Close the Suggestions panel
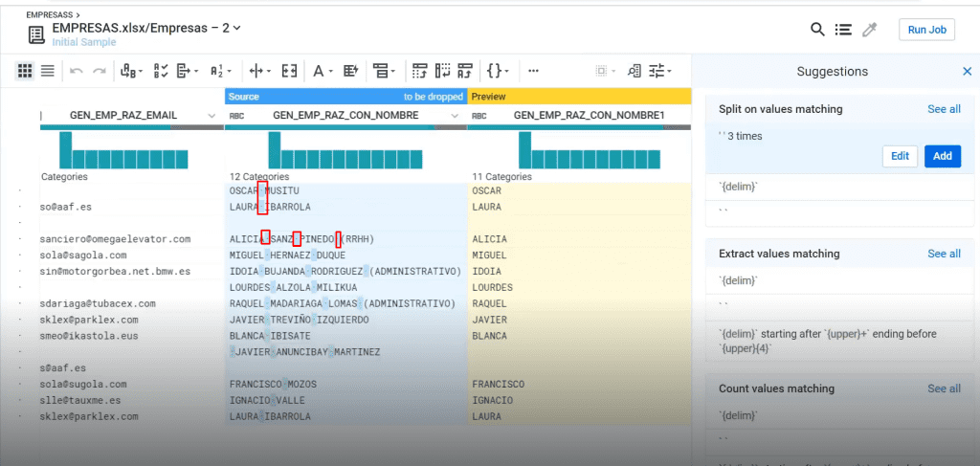980x466 pixels. pos(967,71)
